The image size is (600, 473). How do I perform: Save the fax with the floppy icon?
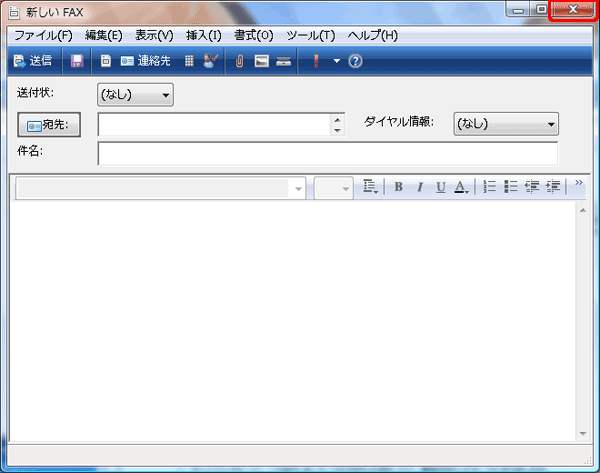pyautogui.click(x=77, y=61)
